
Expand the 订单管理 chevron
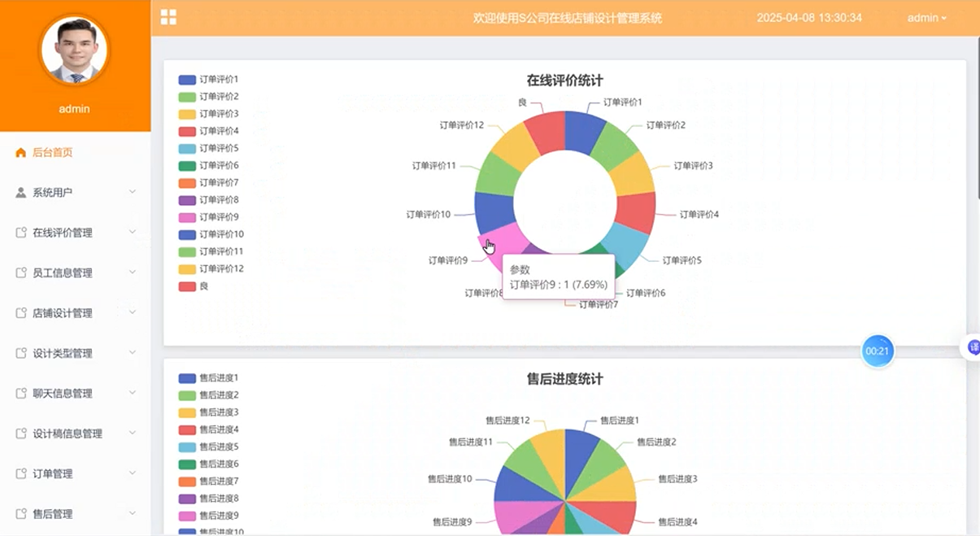[x=133, y=473]
